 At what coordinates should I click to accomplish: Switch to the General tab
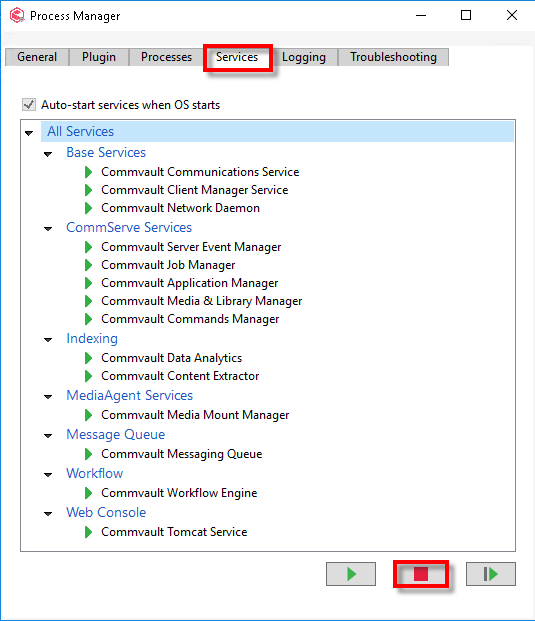[37, 57]
